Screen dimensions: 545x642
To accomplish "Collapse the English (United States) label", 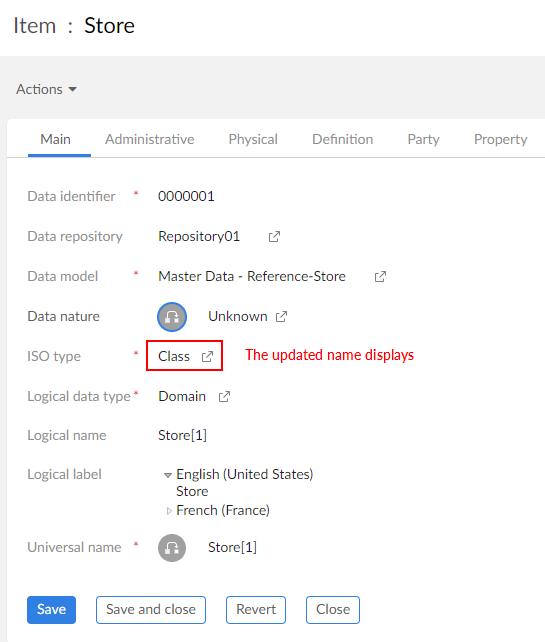I will tap(167, 475).
